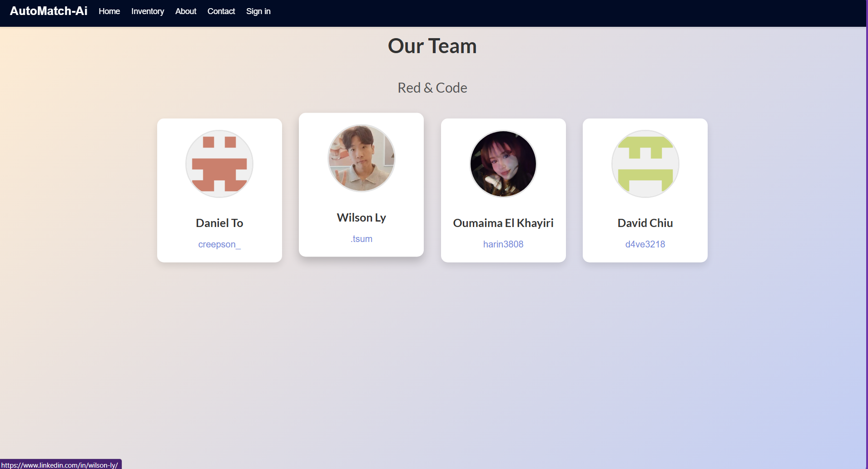Click the Red & Code subtitle
The height and width of the screenshot is (469, 868).
coord(432,88)
